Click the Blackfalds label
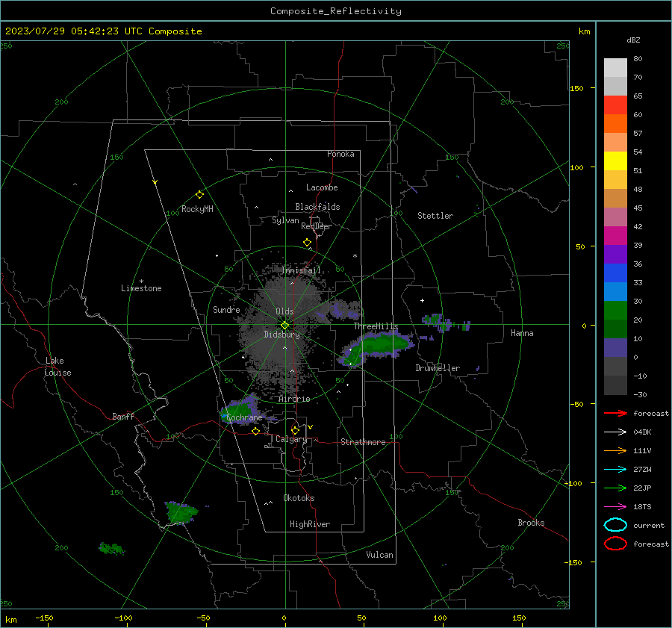The height and width of the screenshot is (628, 672). pos(317,207)
